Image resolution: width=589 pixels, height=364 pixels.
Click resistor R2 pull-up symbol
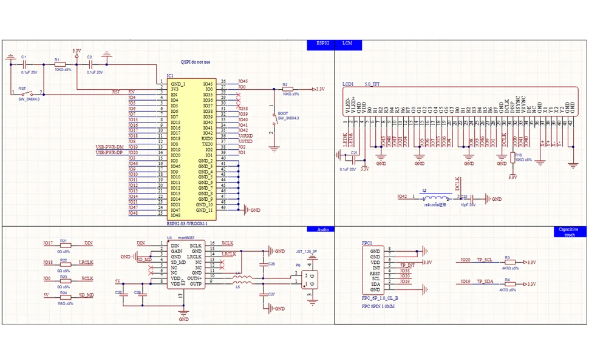(288, 89)
